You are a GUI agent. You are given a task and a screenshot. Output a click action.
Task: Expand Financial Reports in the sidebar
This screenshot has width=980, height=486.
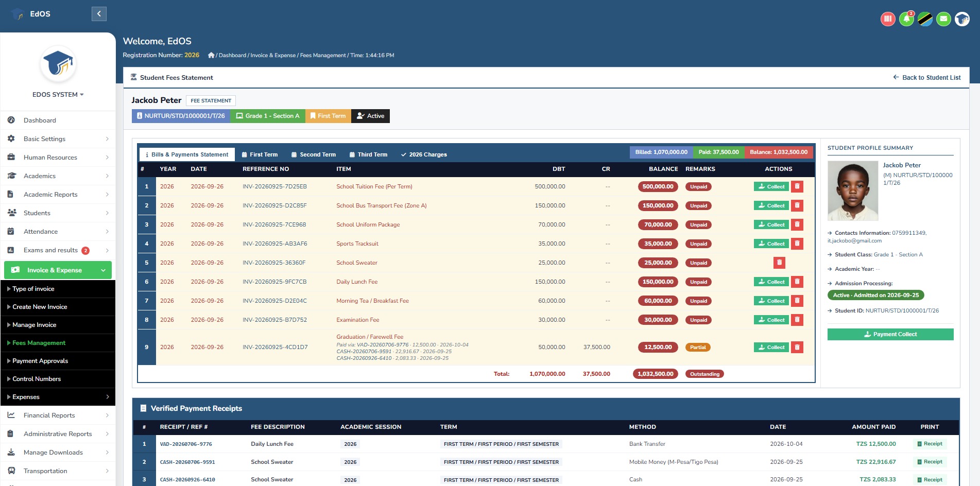tap(58, 415)
